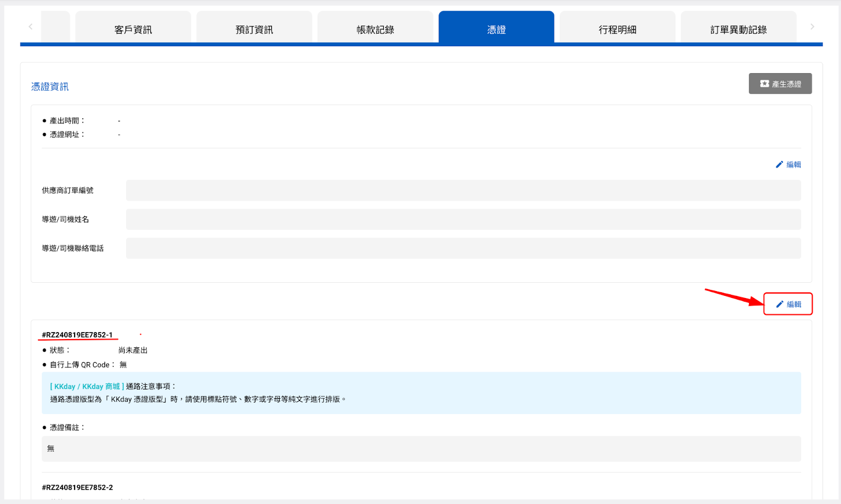The height and width of the screenshot is (504, 841).
Task: Click the 憑證備註 text box showing 無
Action: [422, 449]
